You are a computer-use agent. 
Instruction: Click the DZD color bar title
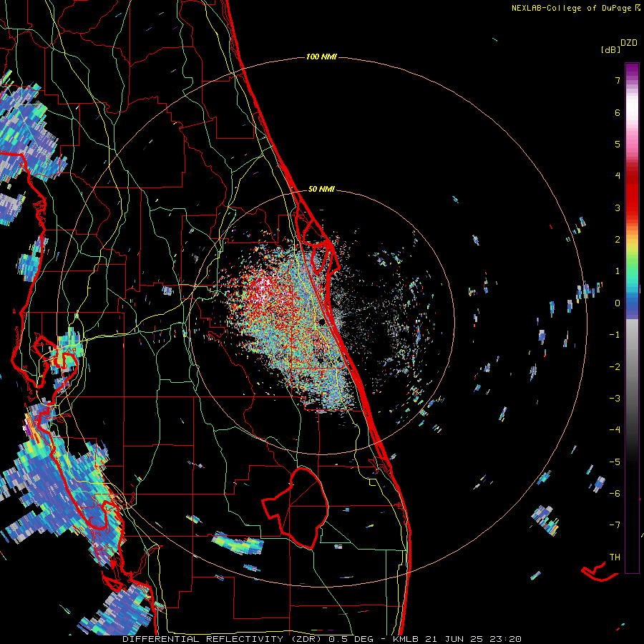pyautogui.click(x=629, y=43)
